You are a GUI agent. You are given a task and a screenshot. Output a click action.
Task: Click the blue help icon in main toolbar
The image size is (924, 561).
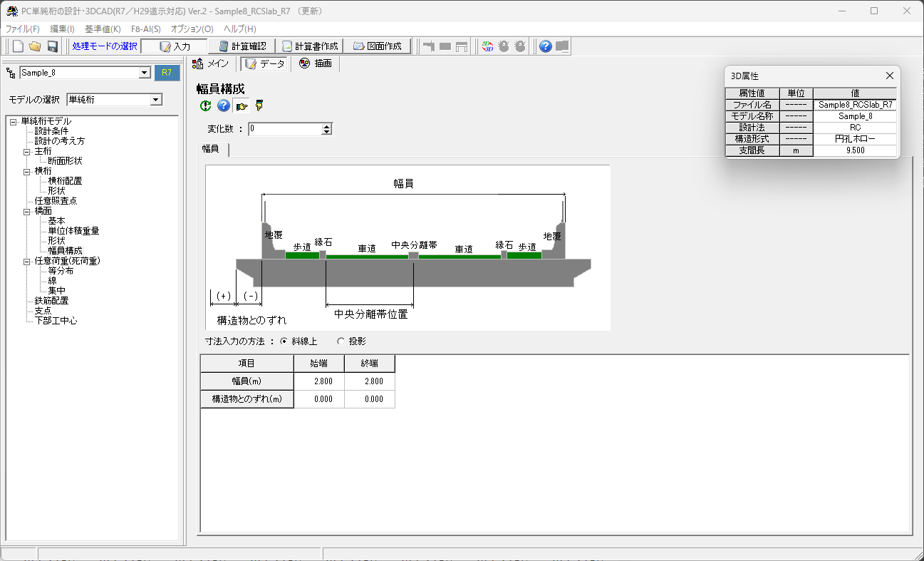pyautogui.click(x=546, y=46)
